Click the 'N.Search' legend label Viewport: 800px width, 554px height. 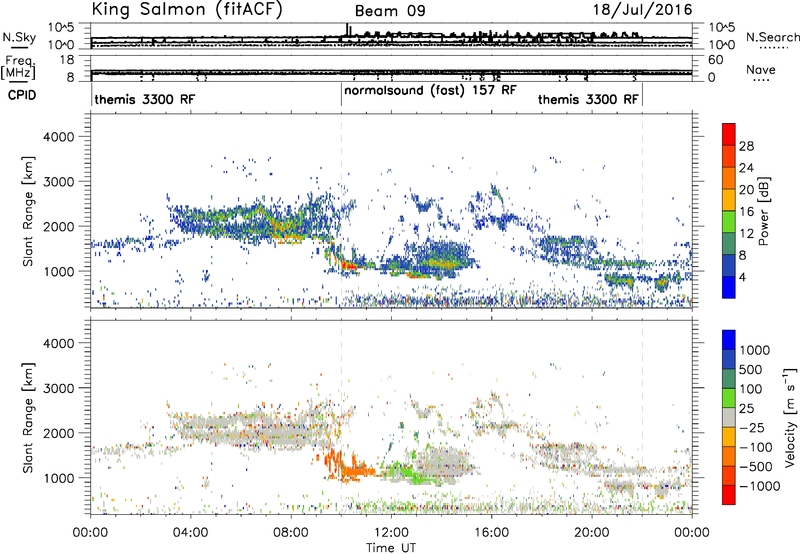point(772,37)
